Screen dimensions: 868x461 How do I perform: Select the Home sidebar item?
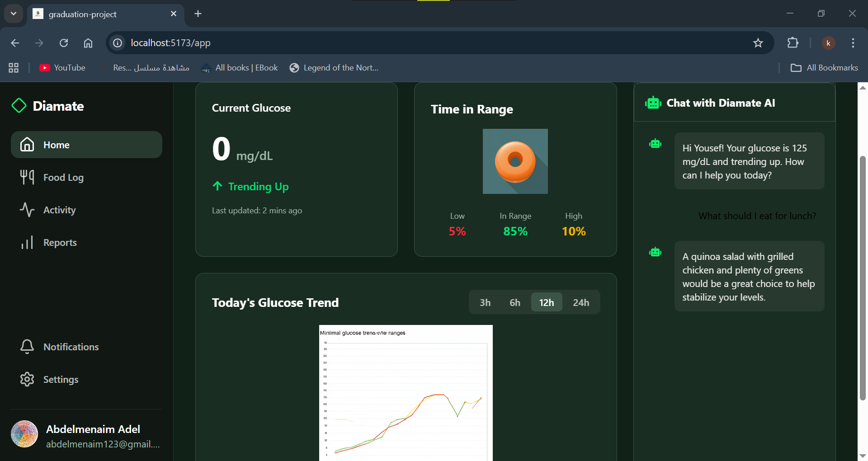point(86,145)
